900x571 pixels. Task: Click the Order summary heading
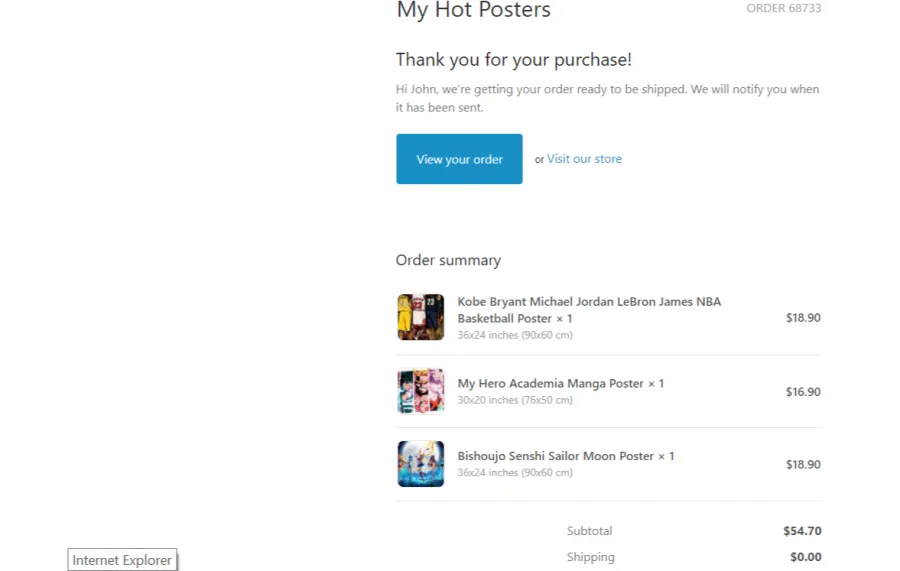[448, 261]
